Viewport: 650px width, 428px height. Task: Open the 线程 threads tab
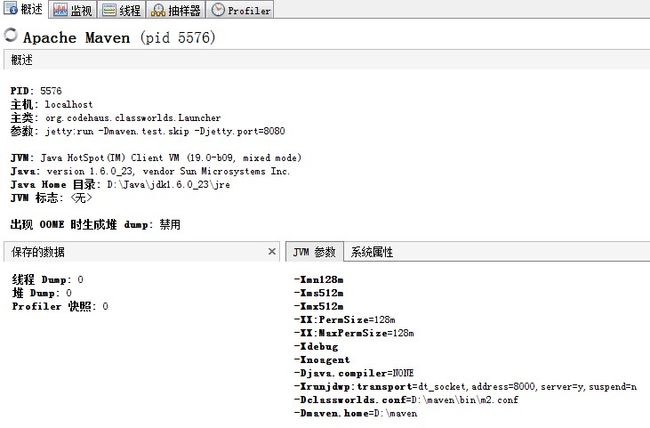point(121,10)
